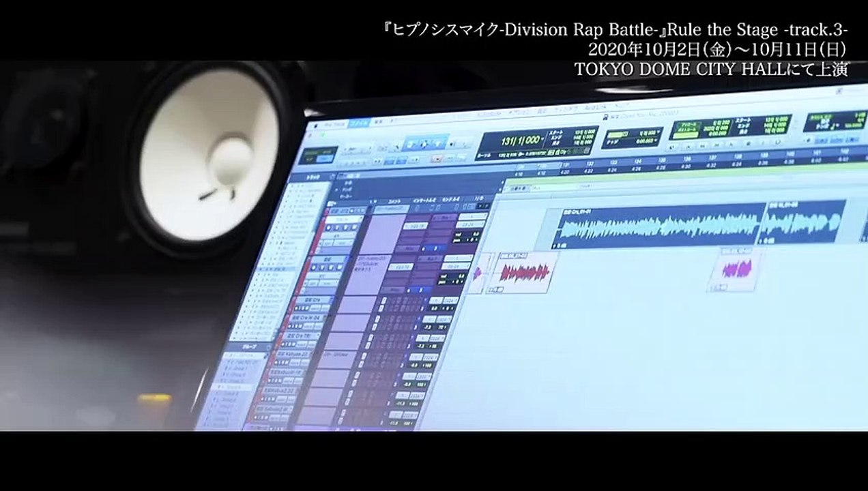The width and height of the screenshot is (868, 491).
Task: Select the long light-blue waveform audio clip
Action: coord(660,226)
